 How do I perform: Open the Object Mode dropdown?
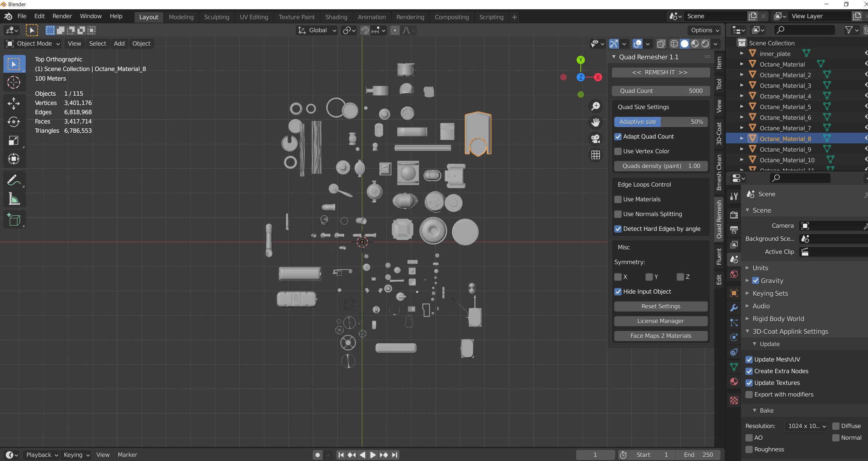33,44
